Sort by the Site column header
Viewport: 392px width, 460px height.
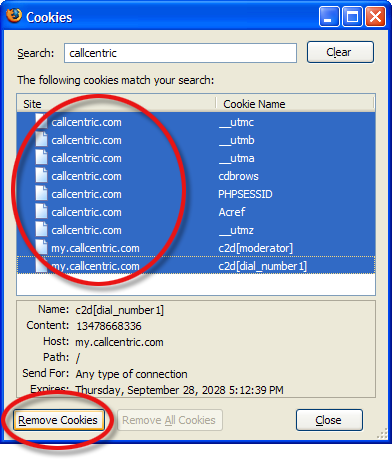[x=116, y=104]
